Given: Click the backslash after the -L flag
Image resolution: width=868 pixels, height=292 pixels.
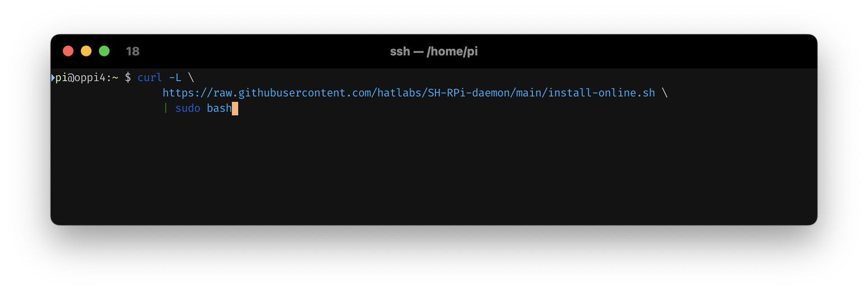Looking at the screenshot, I should coord(191,78).
